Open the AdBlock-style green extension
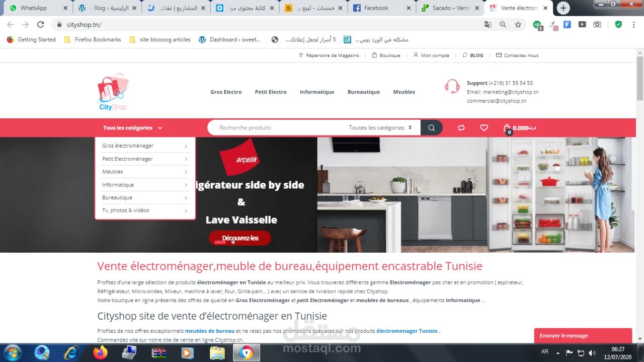Image resolution: width=644 pixels, height=362 pixels. pos(537,25)
